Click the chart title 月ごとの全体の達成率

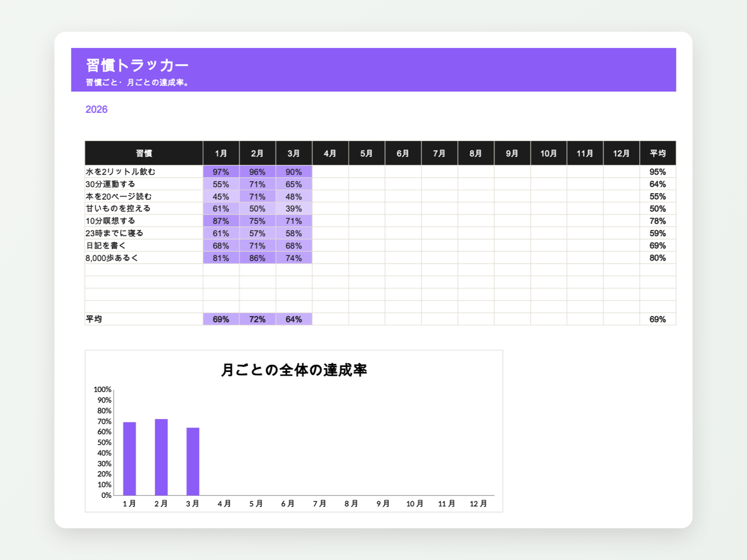(294, 370)
